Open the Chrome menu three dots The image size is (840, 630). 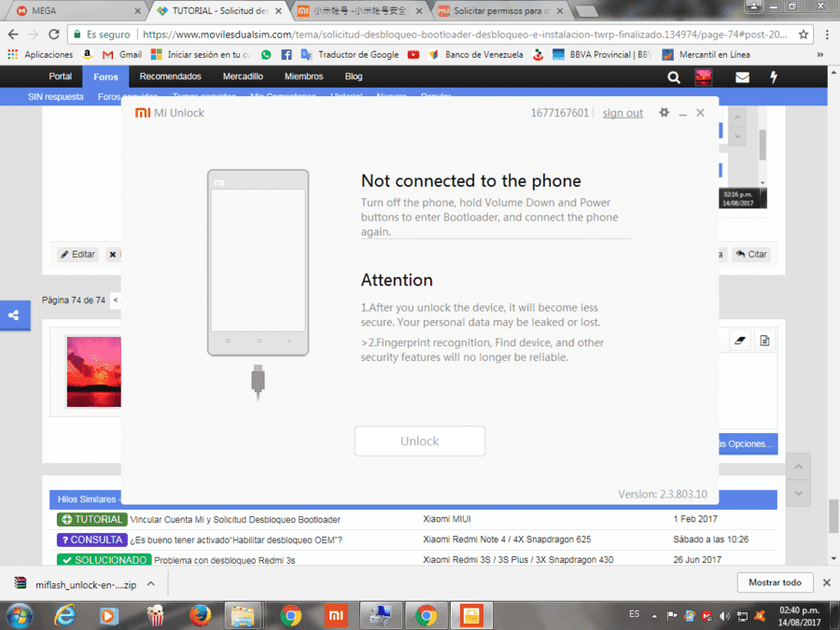coord(827,35)
